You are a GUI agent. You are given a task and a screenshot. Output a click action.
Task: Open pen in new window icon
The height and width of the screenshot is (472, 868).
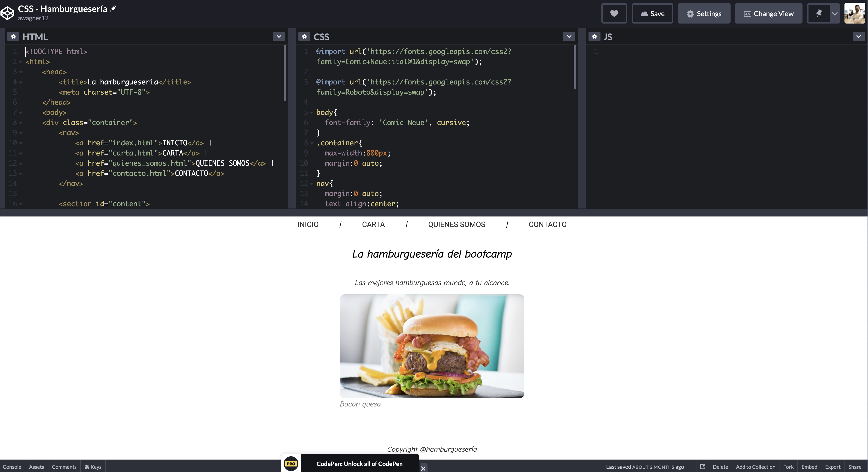click(702, 467)
